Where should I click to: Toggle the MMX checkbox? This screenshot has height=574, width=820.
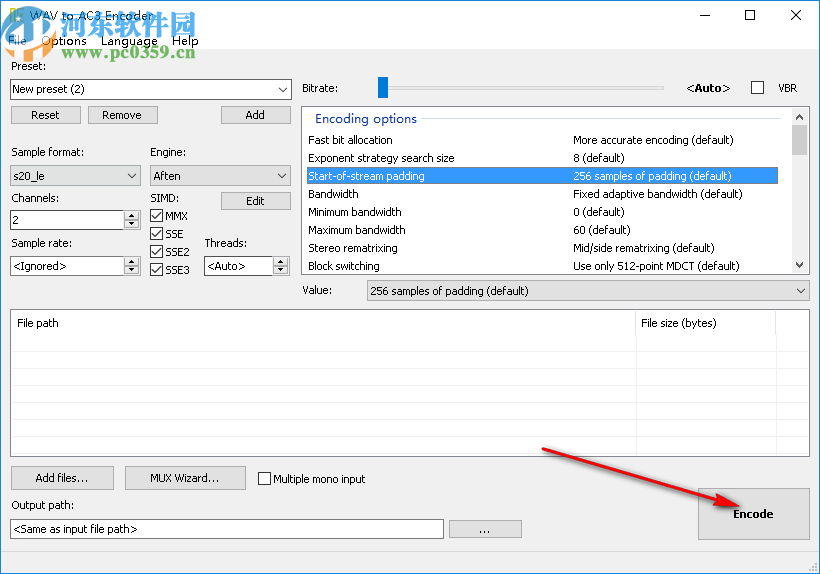(x=156, y=216)
